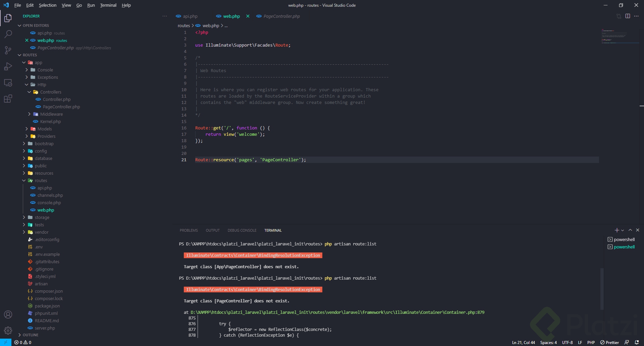The width and height of the screenshot is (644, 346).
Task: Expand the OUTLINE section
Action: pyautogui.click(x=31, y=335)
